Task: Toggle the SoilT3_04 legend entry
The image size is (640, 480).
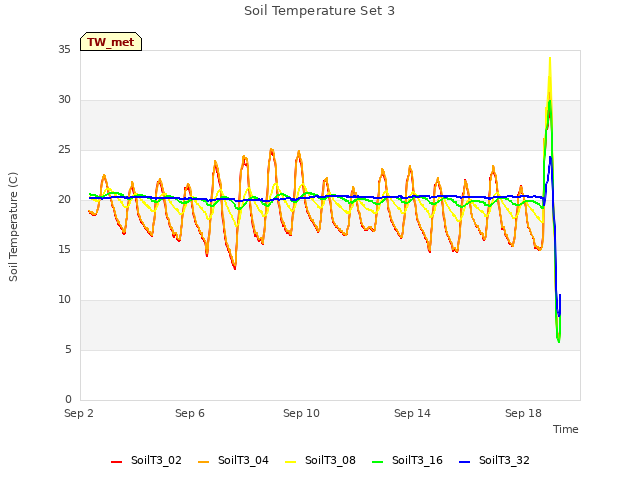Action: (x=233, y=460)
